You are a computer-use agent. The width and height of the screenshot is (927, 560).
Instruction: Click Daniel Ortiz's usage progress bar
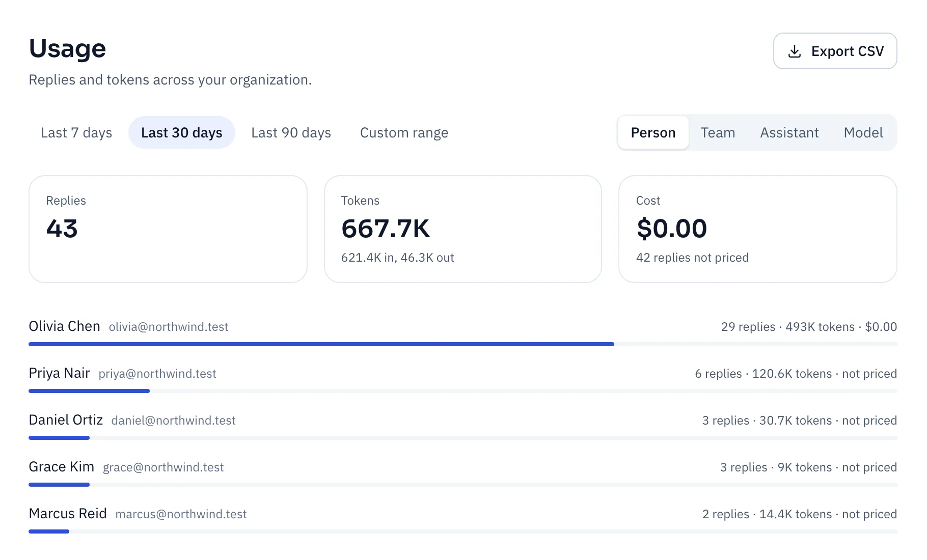point(463,438)
